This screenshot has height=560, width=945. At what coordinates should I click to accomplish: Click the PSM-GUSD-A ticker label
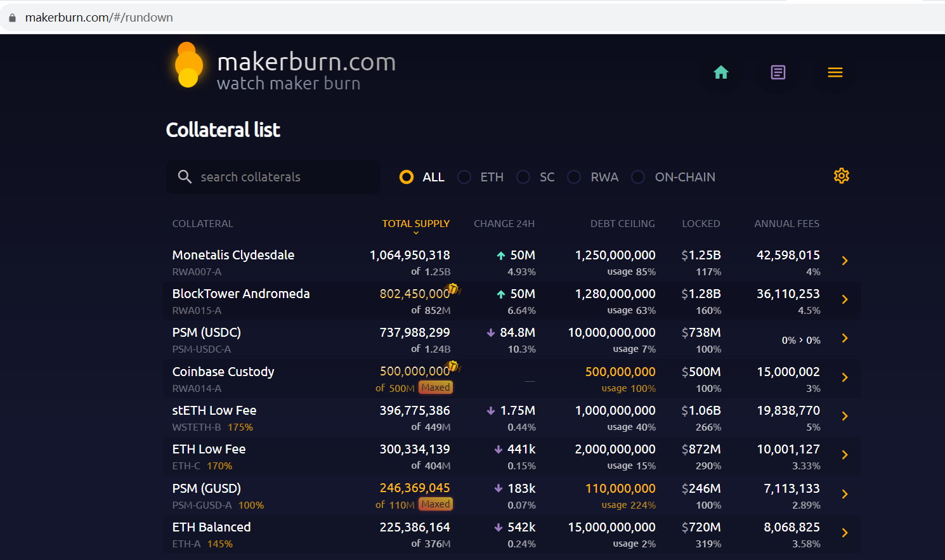(202, 505)
